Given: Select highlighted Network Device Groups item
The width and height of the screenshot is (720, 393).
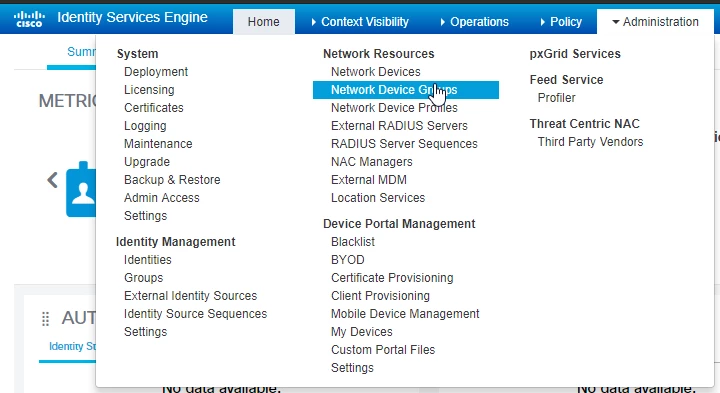Looking at the screenshot, I should point(406,90).
